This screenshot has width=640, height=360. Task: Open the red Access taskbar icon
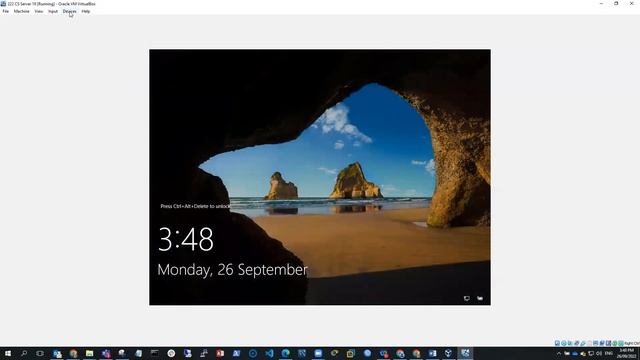click(220, 353)
